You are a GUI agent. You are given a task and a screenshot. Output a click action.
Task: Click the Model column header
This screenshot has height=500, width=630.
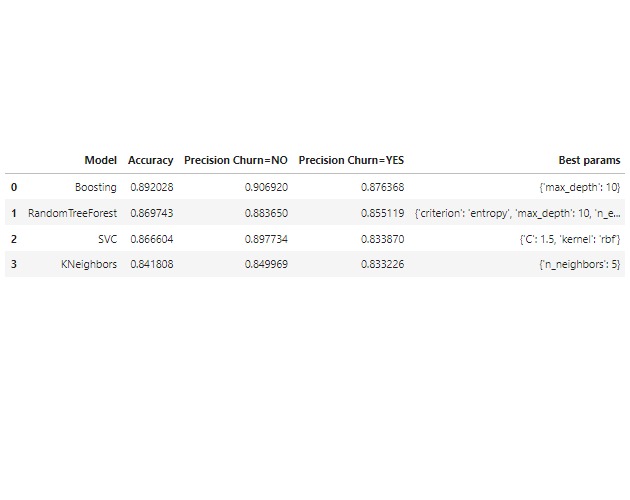tap(100, 160)
